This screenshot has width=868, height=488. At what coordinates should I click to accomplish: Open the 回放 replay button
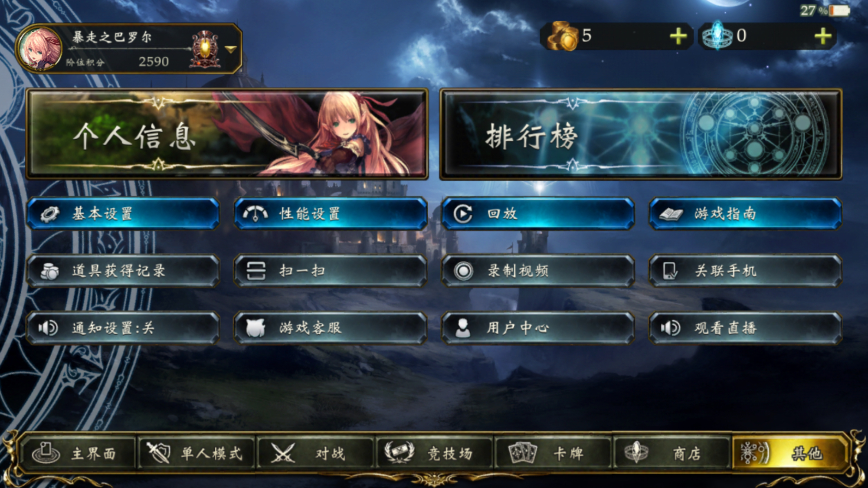(538, 213)
